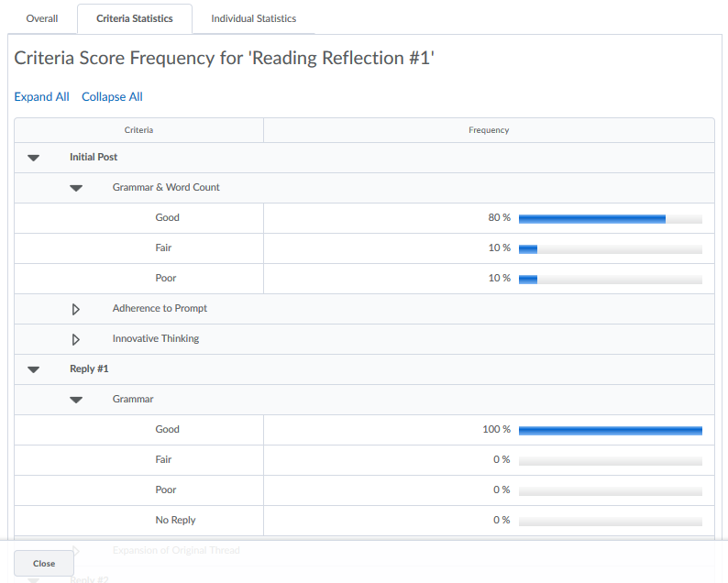Expand the Innovative Thinking criterion
The height and width of the screenshot is (583, 728).
[x=76, y=339]
